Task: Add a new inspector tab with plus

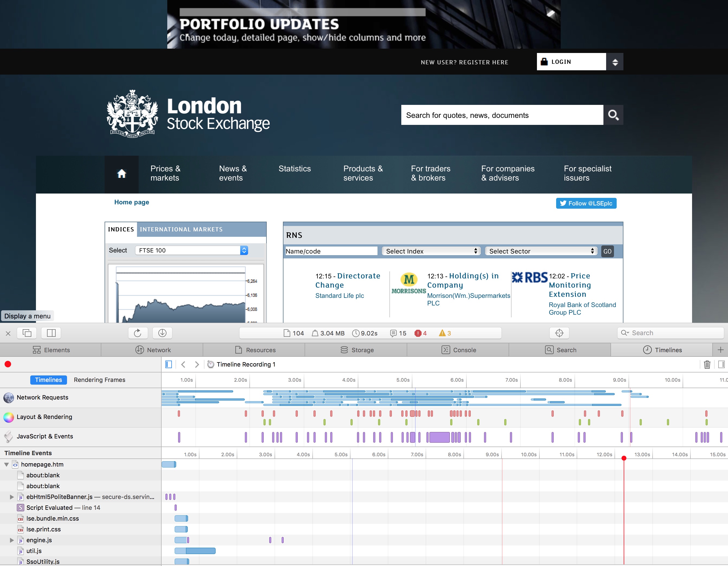Action: [720, 350]
